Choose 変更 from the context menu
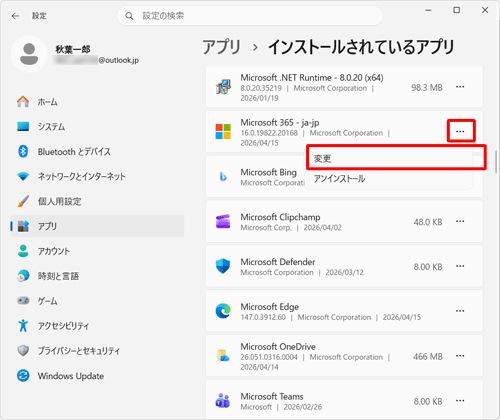The width and height of the screenshot is (500, 420). pos(389,159)
